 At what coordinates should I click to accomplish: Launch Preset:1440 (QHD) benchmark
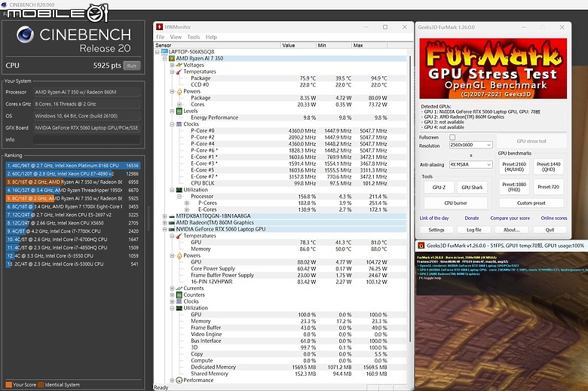(548, 166)
